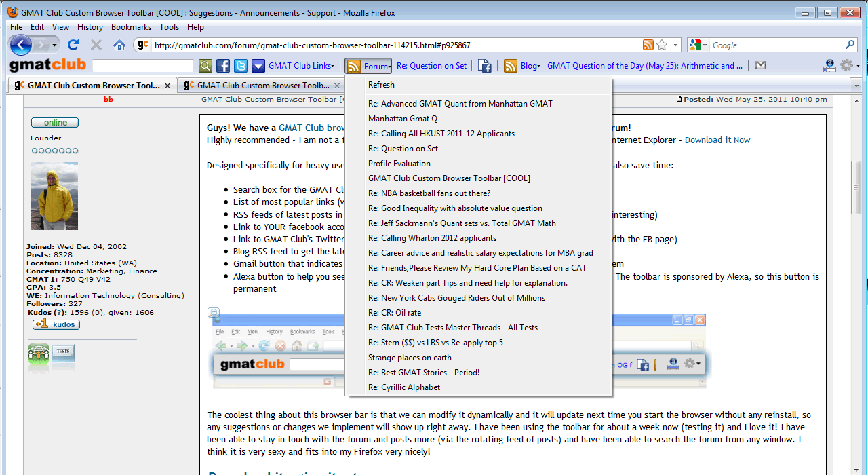
Task: Click inside the gmatclub toolbar search field
Action: click(143, 66)
